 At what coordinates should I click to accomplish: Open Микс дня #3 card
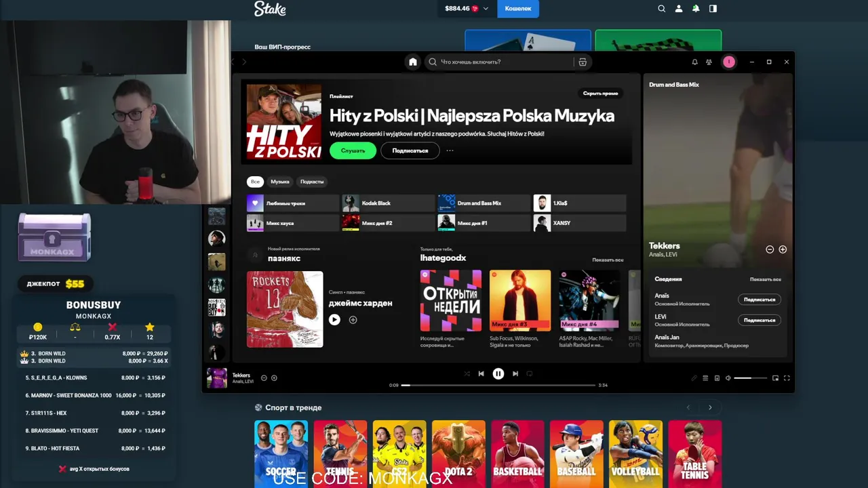(520, 308)
